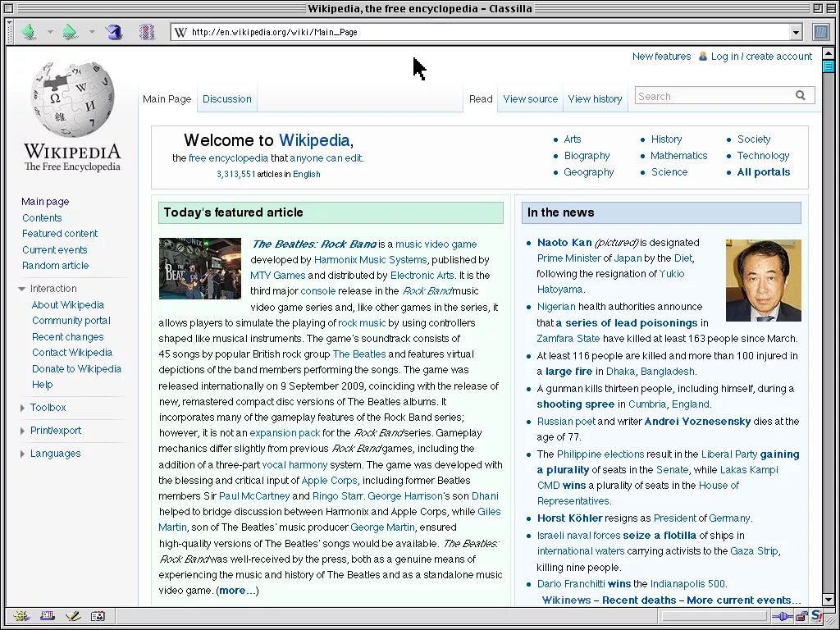Click the online/offline plug icon in the status bar
The width and height of the screenshot is (840, 630).
click(x=783, y=616)
